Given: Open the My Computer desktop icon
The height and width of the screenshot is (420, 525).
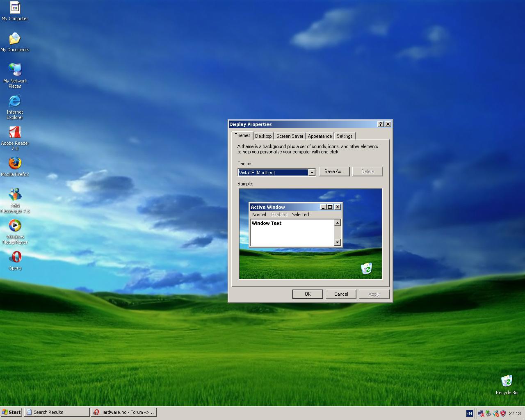Looking at the screenshot, I should pos(15,11).
